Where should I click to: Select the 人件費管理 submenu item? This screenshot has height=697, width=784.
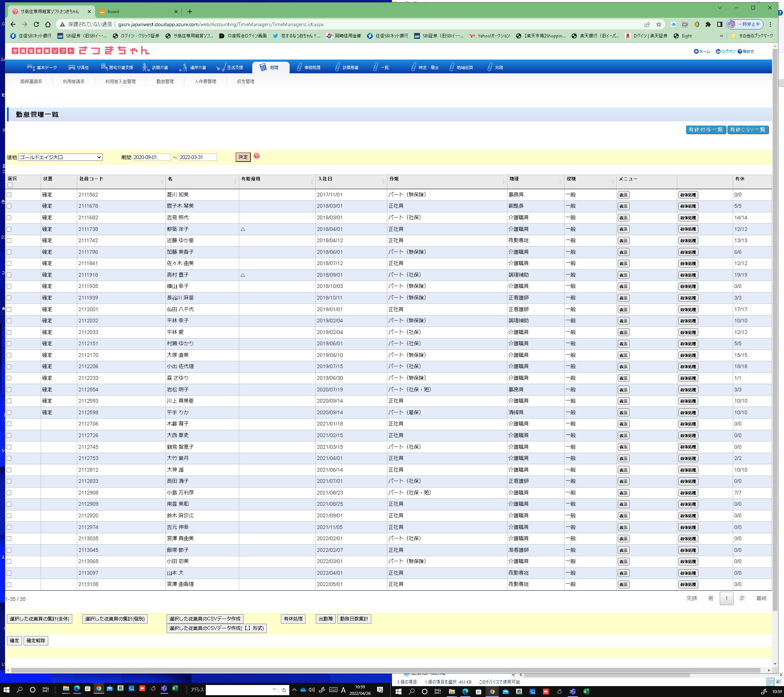pyautogui.click(x=205, y=81)
